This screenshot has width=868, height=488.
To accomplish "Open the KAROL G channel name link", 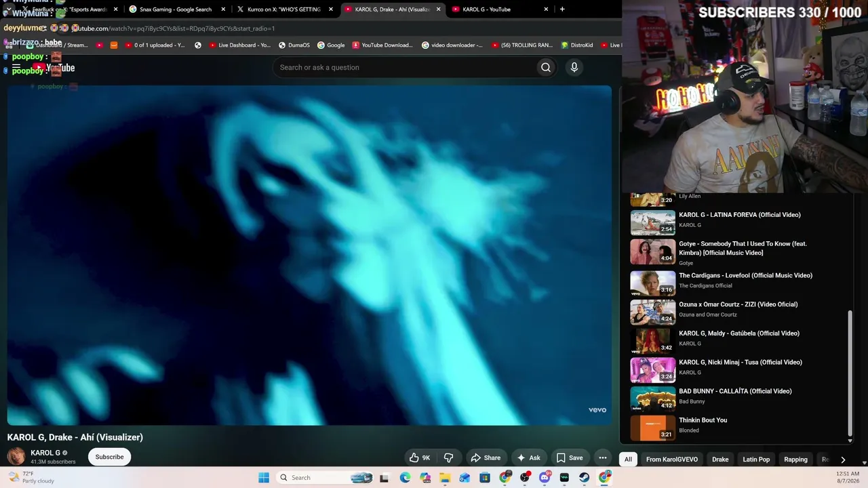I will tap(45, 453).
